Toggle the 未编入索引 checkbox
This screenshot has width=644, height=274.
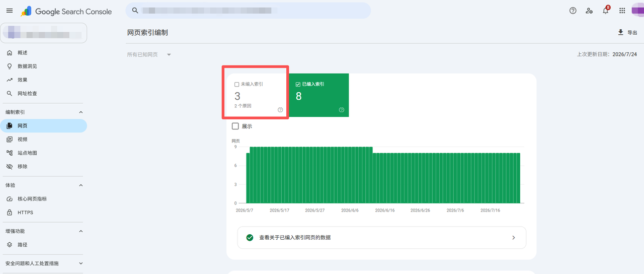click(237, 84)
